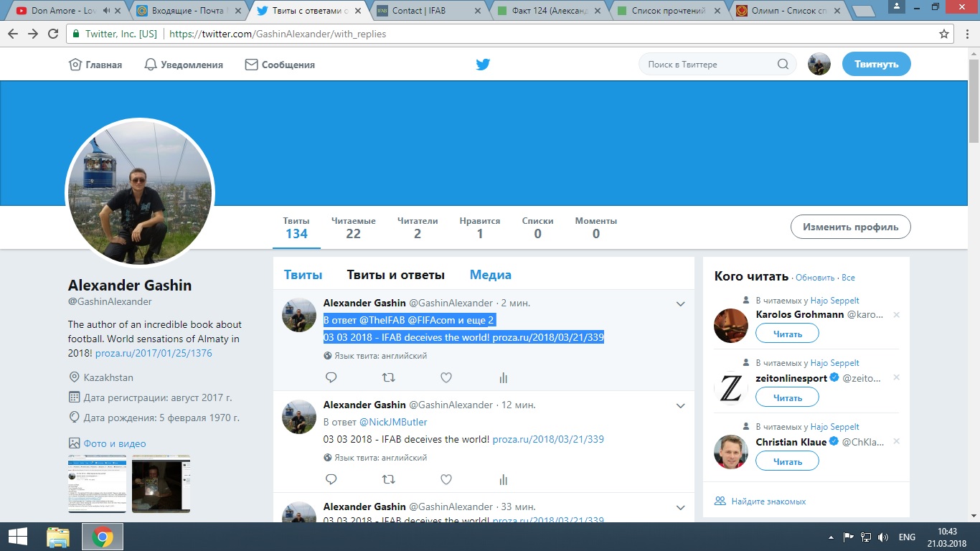Click the Твитнуть button

(876, 64)
